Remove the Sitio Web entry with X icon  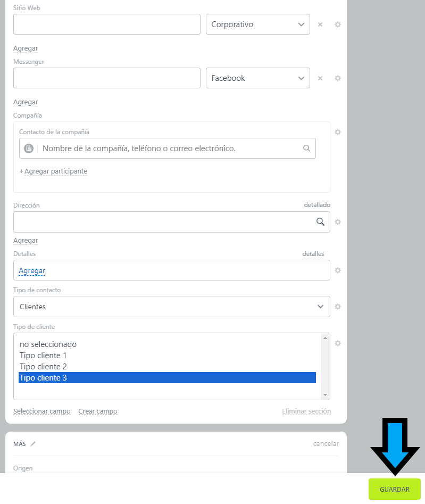coord(320,24)
